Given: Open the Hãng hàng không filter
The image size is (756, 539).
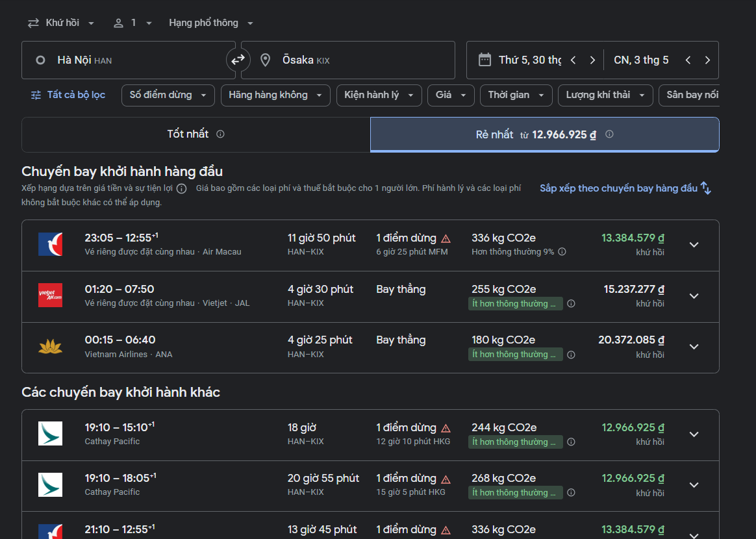Looking at the screenshot, I should click(x=275, y=95).
